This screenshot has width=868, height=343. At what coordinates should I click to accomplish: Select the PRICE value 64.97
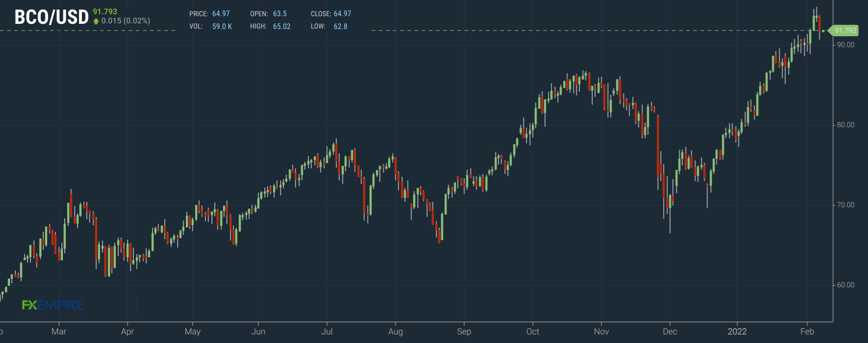pos(221,14)
